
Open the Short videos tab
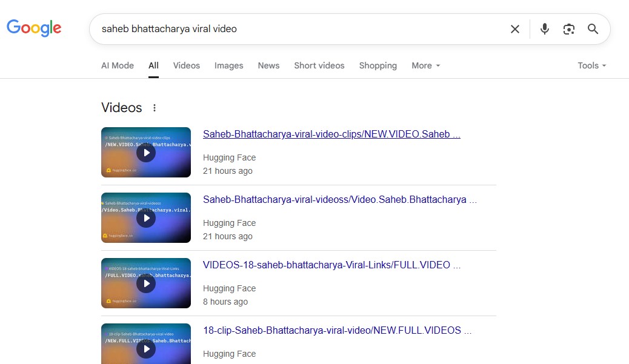pos(319,65)
